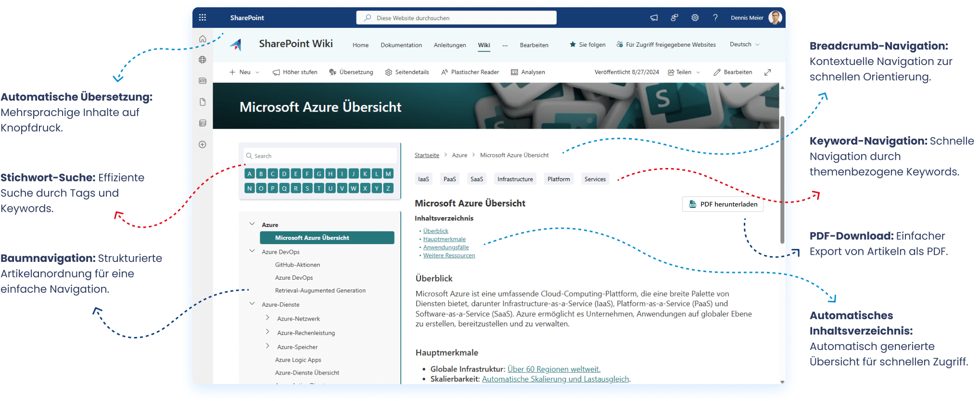The width and height of the screenshot is (980, 401).
Task: Open the Weitere Ressourcen contents link
Action: 449,256
